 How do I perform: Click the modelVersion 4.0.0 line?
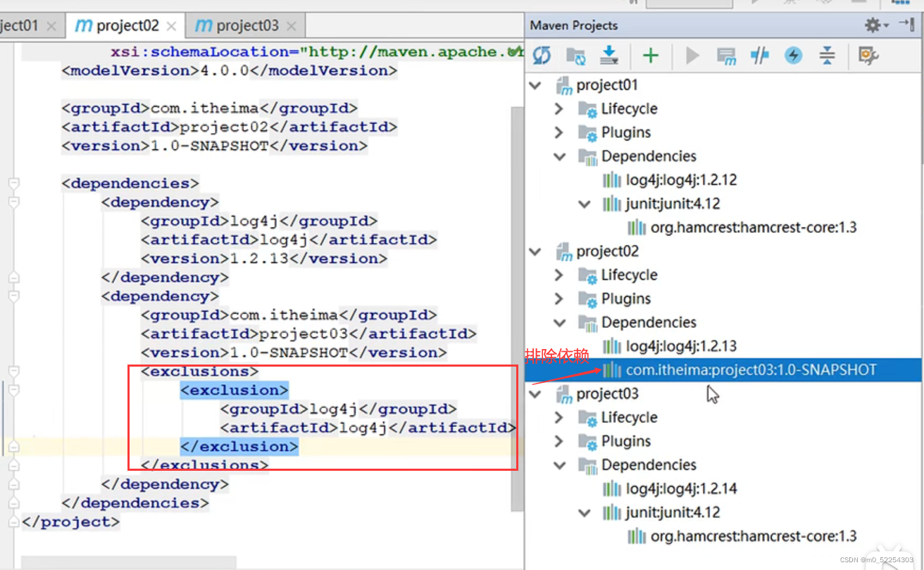(x=230, y=71)
